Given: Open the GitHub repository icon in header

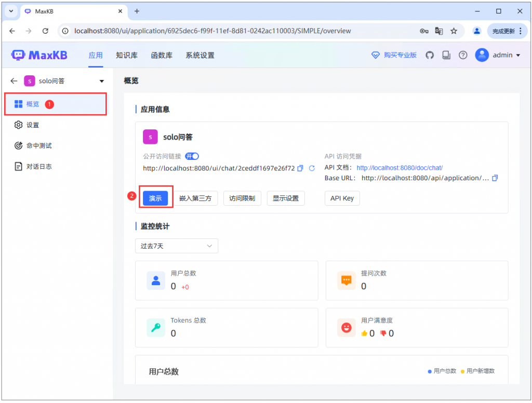Looking at the screenshot, I should (429, 55).
